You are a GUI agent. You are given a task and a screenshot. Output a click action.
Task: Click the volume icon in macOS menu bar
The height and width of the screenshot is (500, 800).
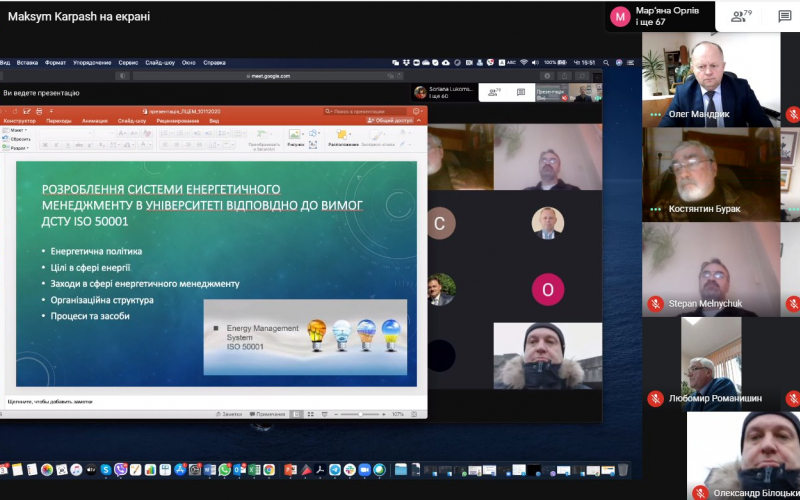(x=535, y=63)
